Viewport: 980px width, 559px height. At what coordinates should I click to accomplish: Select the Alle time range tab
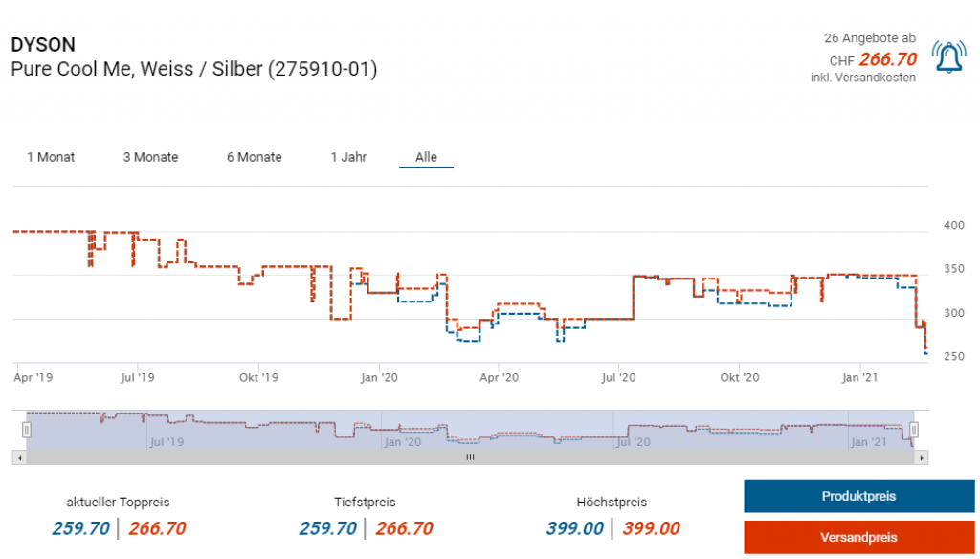click(x=426, y=157)
